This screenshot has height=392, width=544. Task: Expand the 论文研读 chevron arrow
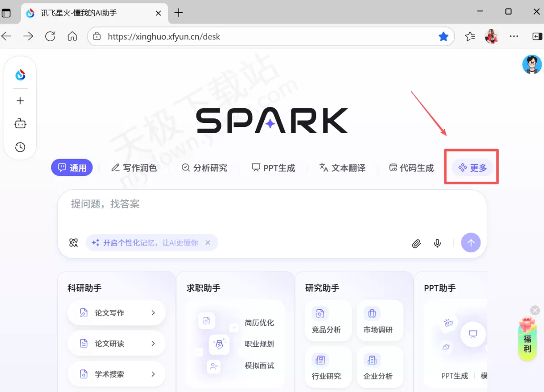coord(153,344)
